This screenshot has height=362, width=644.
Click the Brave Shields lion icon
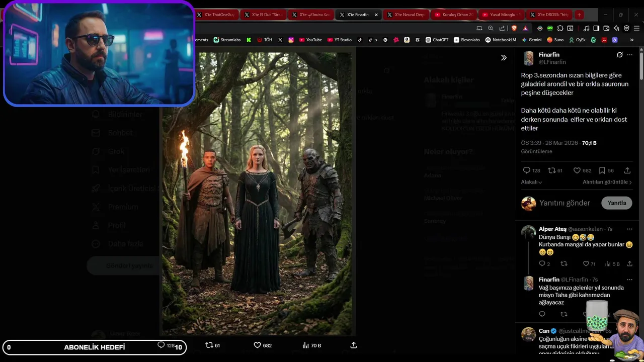[x=514, y=28]
